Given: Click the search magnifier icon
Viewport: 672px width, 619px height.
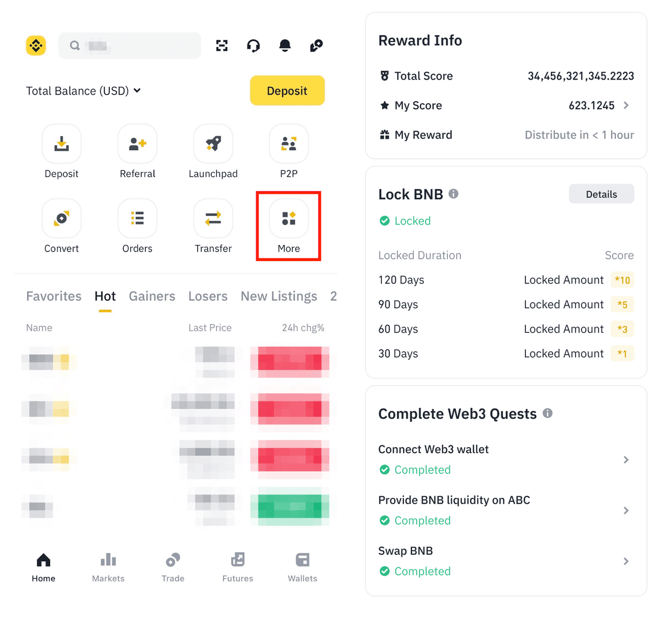Looking at the screenshot, I should [74, 45].
